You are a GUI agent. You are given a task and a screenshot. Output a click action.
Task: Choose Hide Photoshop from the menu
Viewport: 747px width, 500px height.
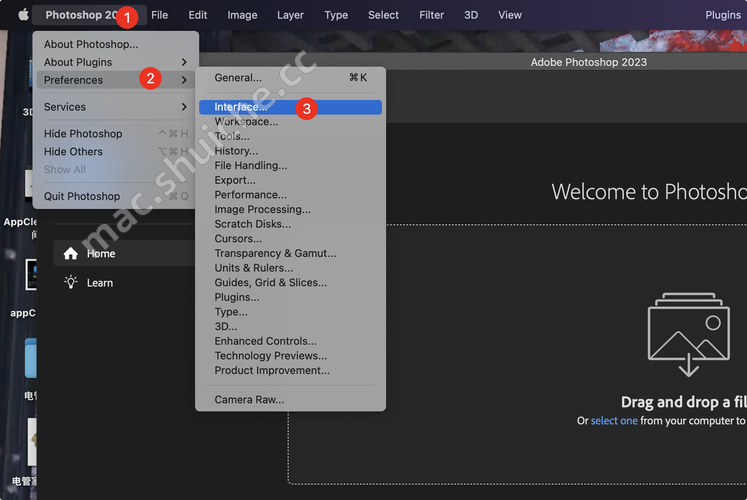coord(83,134)
